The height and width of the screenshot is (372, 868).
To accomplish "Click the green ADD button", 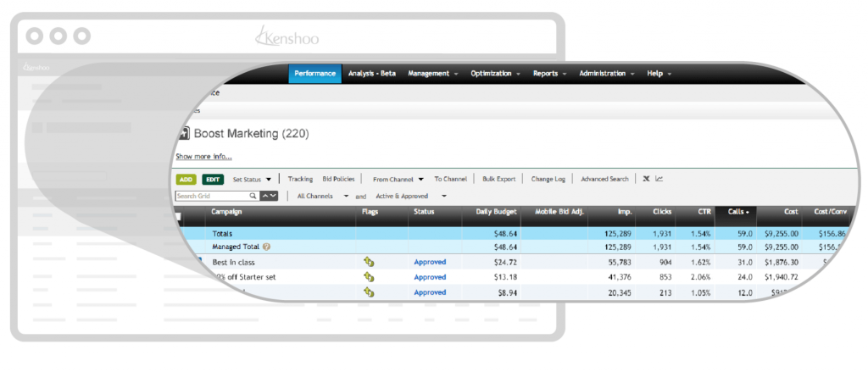I will click(186, 180).
